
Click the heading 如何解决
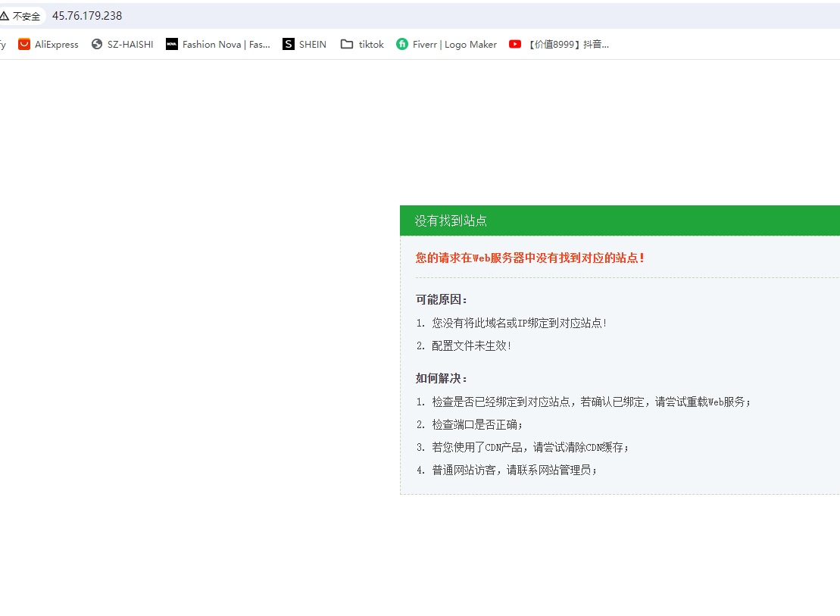[442, 379]
